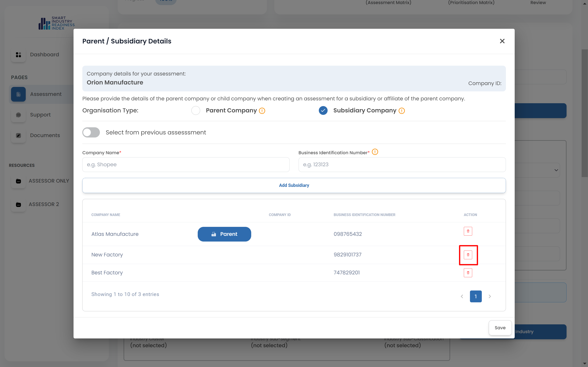This screenshot has height=367, width=588.
Task: Toggle Select from previous assessment switch
Action: (91, 132)
